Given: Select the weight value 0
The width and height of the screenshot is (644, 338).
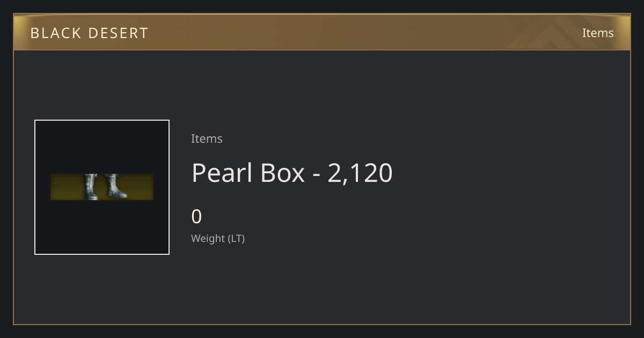Looking at the screenshot, I should pos(196,217).
